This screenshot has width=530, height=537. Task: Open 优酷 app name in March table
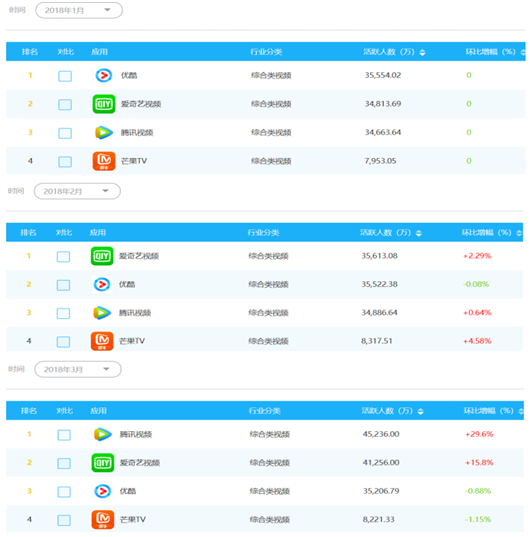coord(128,491)
